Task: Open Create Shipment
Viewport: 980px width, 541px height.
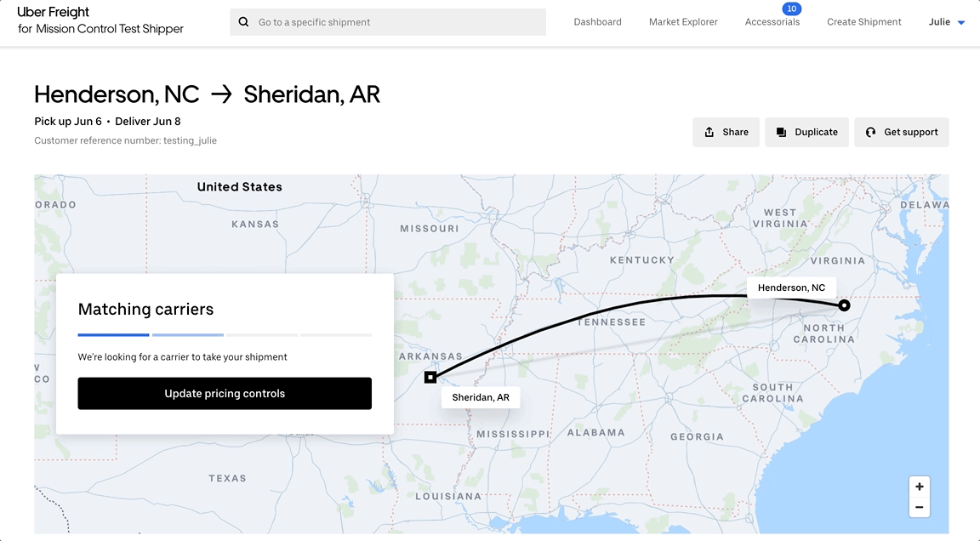Action: coord(863,22)
